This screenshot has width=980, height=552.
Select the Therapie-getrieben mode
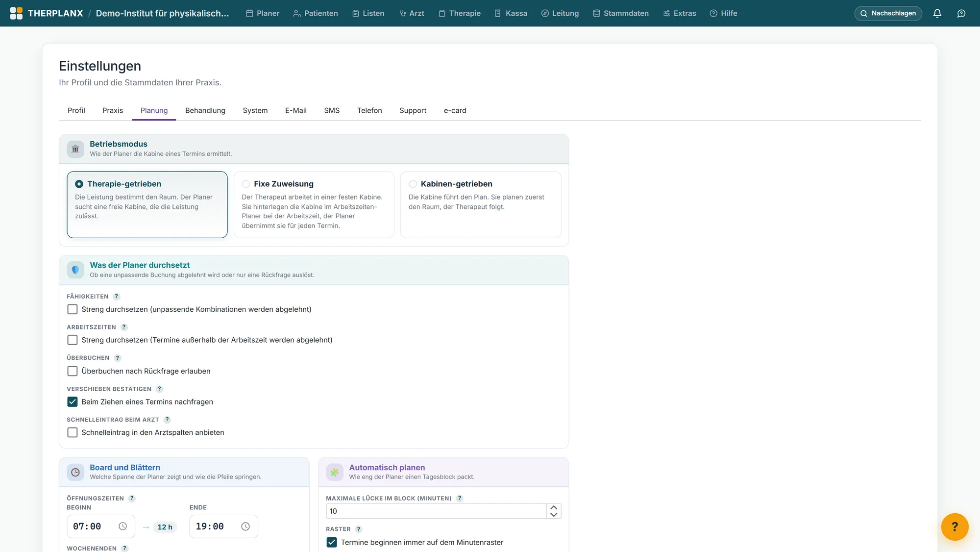pos(147,204)
